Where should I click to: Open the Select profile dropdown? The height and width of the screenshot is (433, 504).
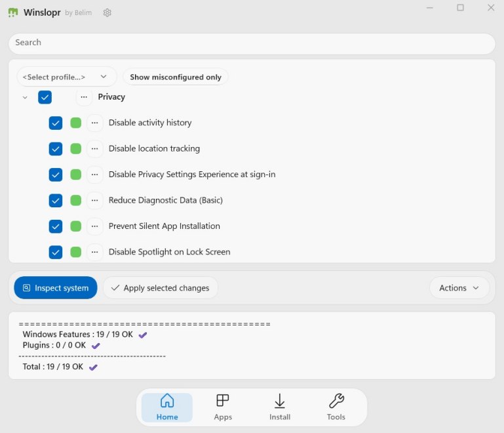click(x=67, y=77)
